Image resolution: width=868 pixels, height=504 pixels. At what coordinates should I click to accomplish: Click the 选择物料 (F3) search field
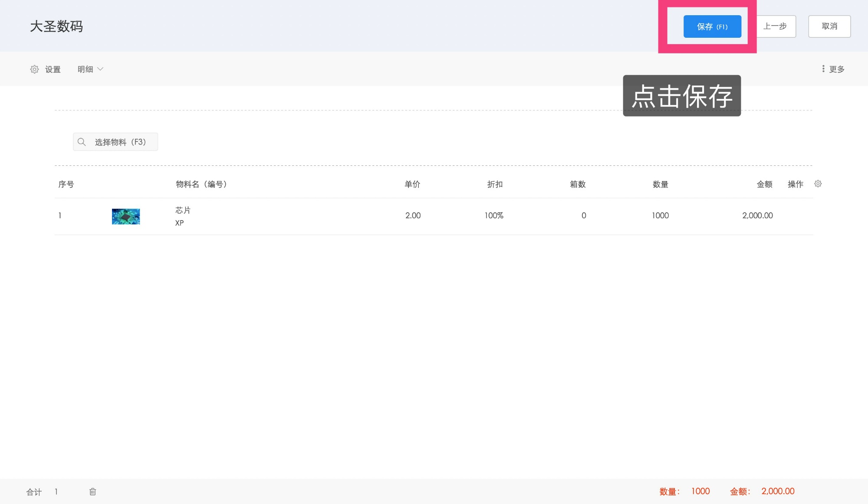[x=120, y=142]
